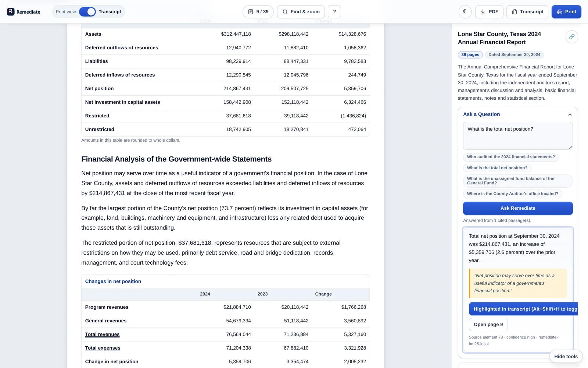Click the printer icon in Print button
Screen dimensions: 588x368
click(x=560, y=12)
